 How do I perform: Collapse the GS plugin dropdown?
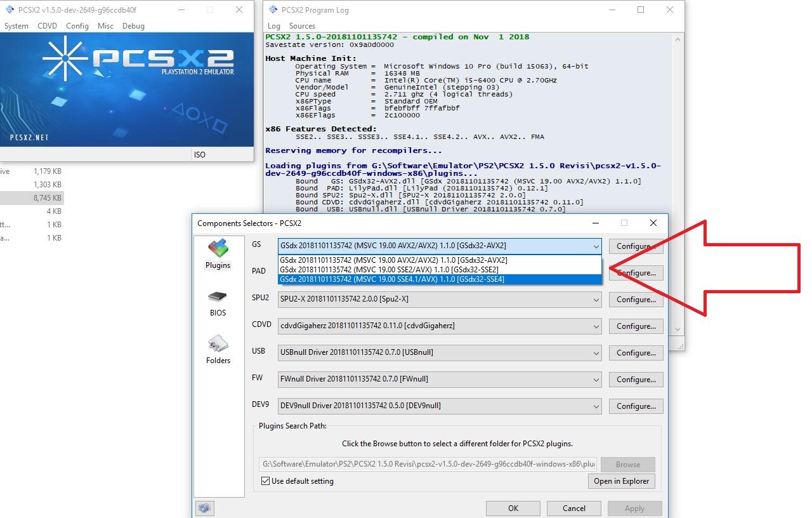pos(596,246)
